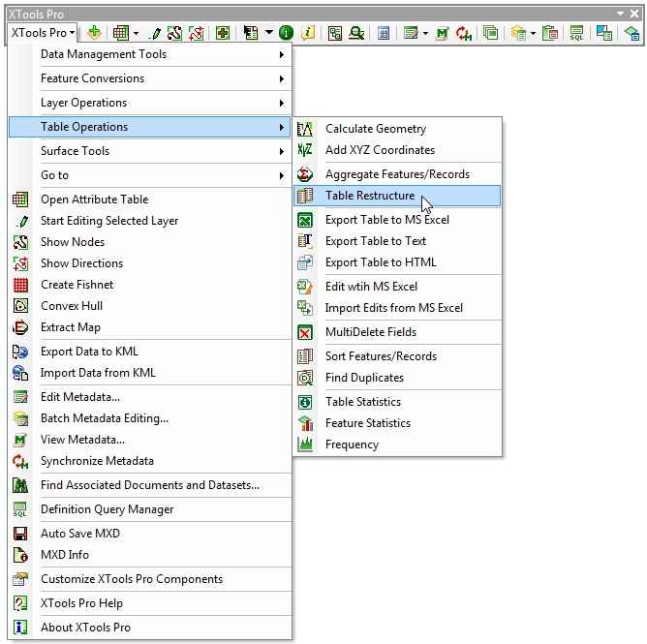Screen dimensions: 647x644
Task: Open Table Statistics
Action: pyautogui.click(x=397, y=402)
